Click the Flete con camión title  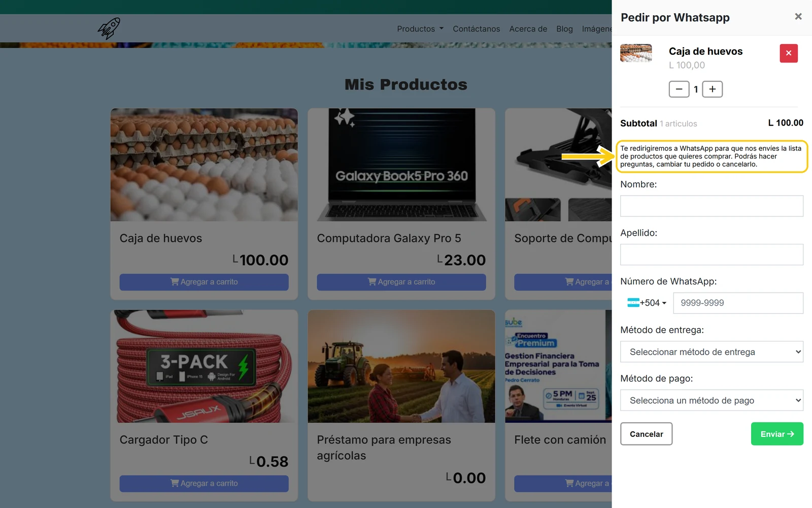[560, 440]
